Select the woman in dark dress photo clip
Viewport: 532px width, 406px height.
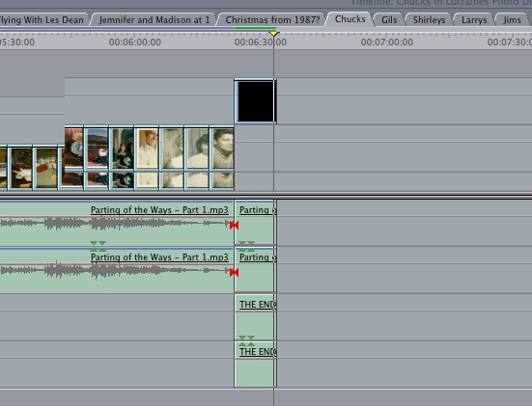[x=122, y=157]
